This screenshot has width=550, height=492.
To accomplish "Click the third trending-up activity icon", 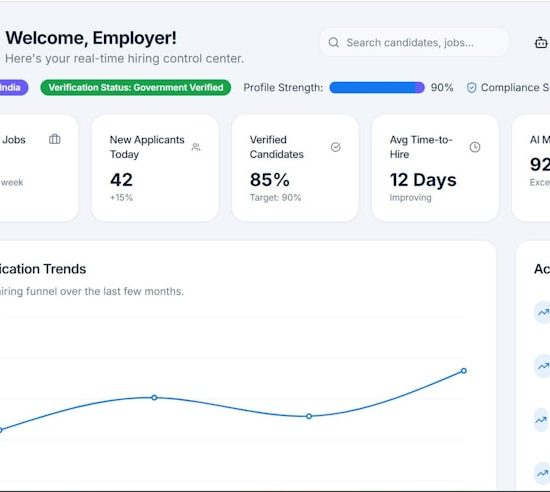I will click(x=542, y=420).
